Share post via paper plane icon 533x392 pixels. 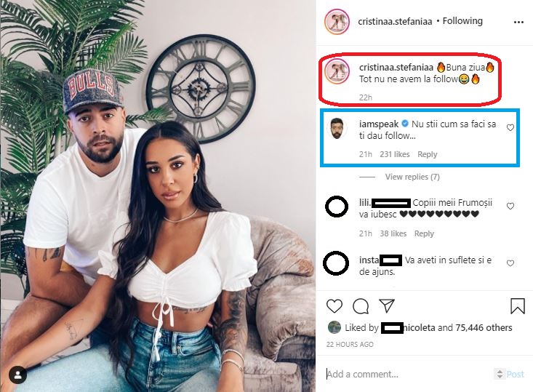pyautogui.click(x=387, y=305)
